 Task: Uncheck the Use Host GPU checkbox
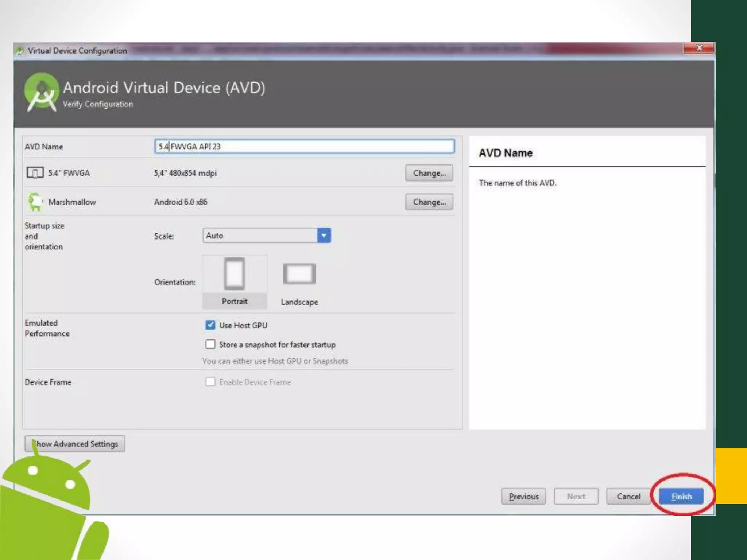point(210,325)
